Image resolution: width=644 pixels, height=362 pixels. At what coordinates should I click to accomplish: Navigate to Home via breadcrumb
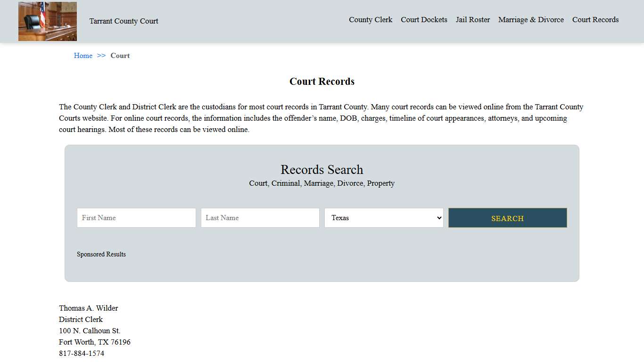(83, 56)
